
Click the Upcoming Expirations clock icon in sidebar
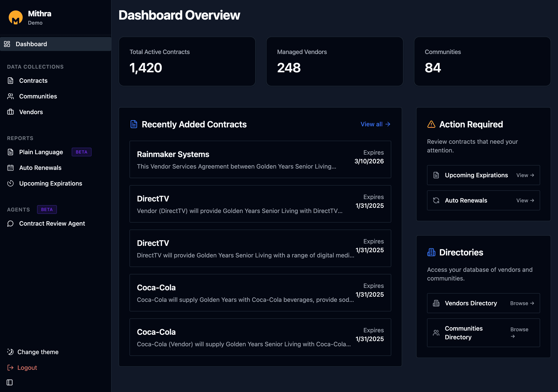[x=10, y=183]
